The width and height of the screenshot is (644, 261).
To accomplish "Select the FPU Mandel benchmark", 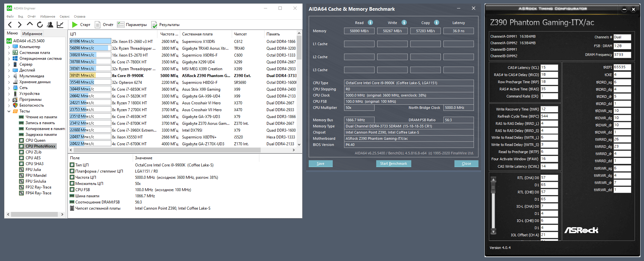I will [36, 176].
